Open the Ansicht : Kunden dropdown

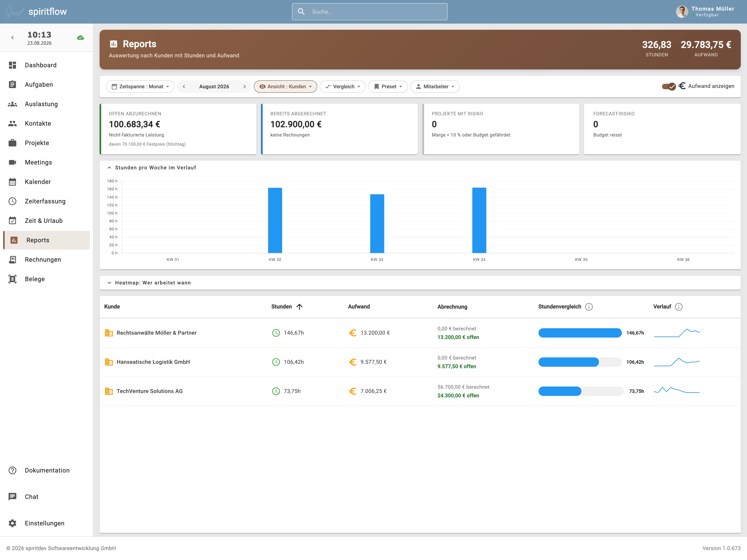pos(285,87)
